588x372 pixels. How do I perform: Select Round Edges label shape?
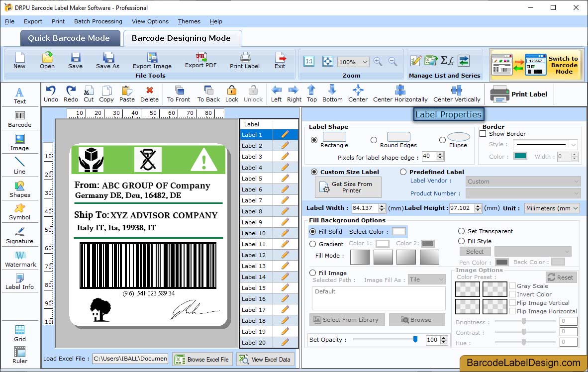(374, 140)
